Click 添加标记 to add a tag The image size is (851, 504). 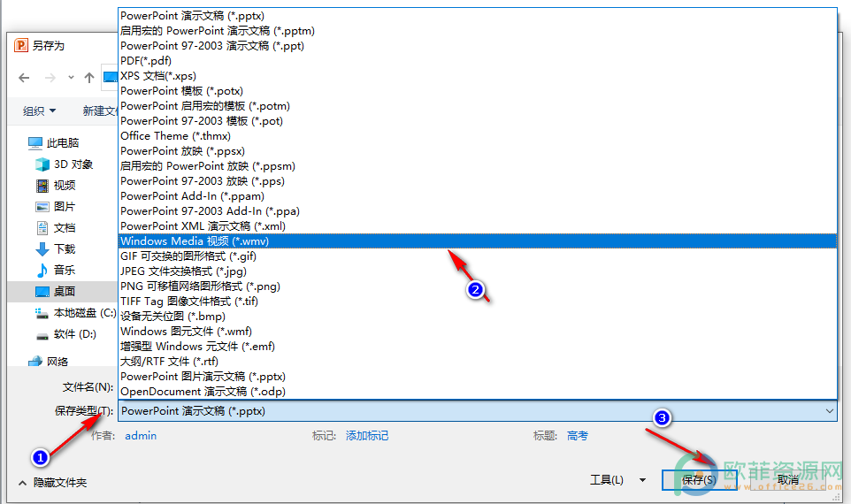367,436
